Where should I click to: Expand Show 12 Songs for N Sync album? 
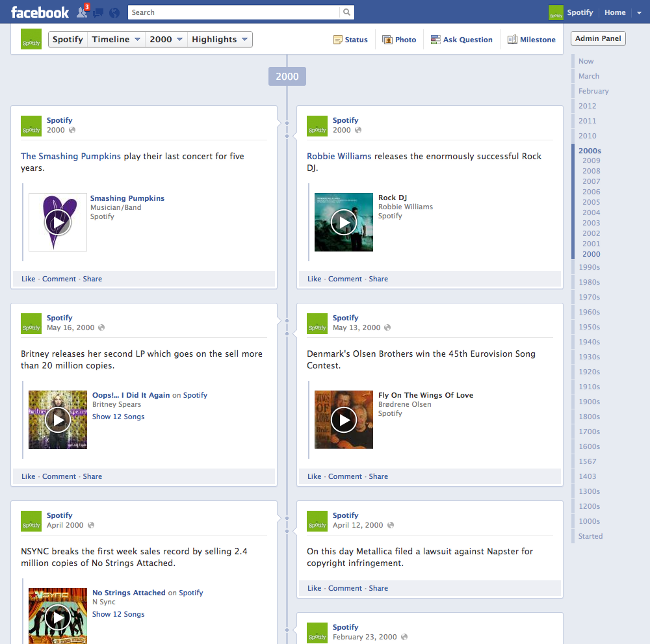(118, 614)
